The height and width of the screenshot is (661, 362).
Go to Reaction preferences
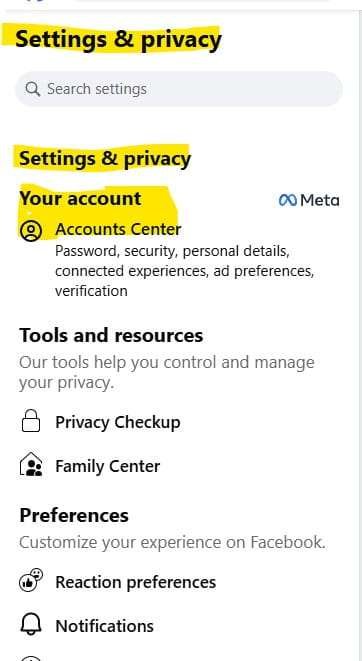135,582
